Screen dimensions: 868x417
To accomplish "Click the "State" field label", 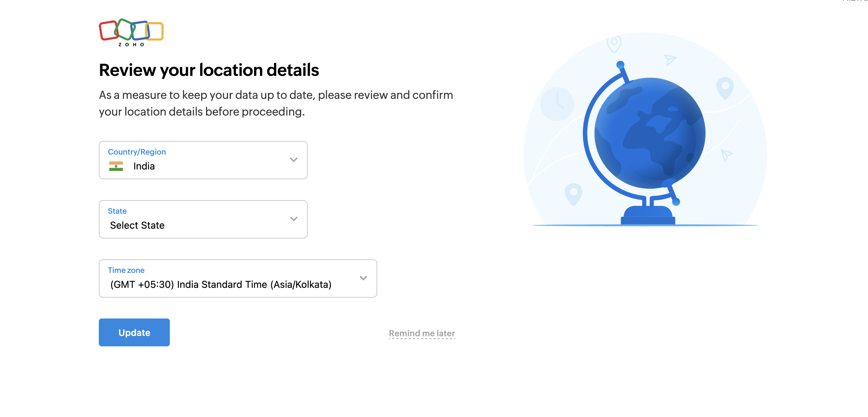I will pyautogui.click(x=117, y=211).
